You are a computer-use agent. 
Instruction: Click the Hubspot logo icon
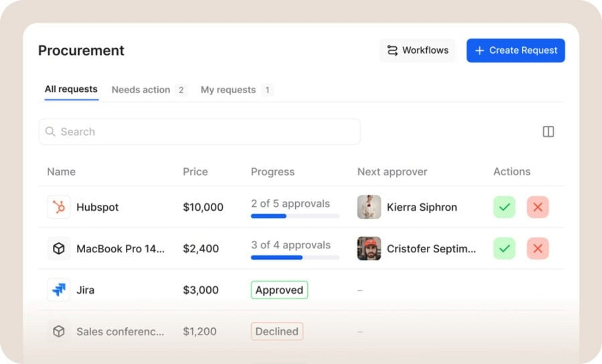point(59,207)
